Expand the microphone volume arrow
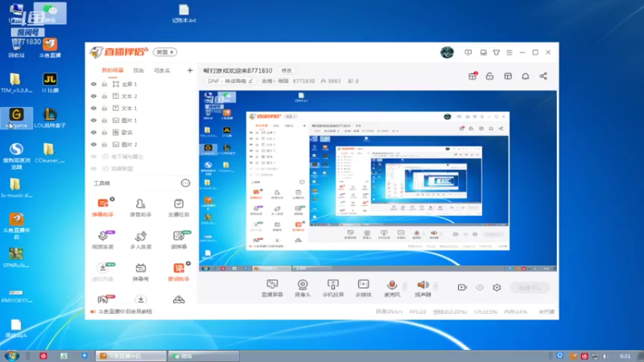This screenshot has width=644, height=362. [405, 286]
